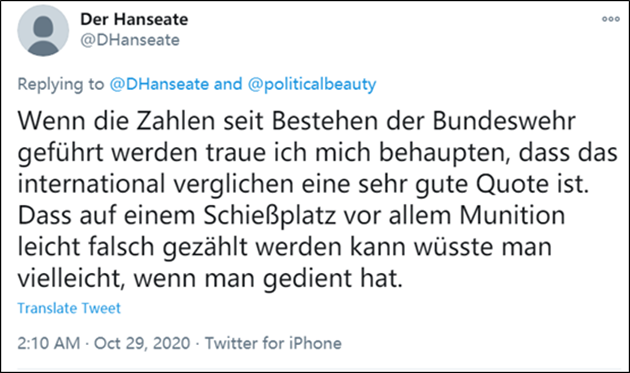This screenshot has height=373, width=630.
Task: Click the word Munition in the tweet
Action: [512, 215]
